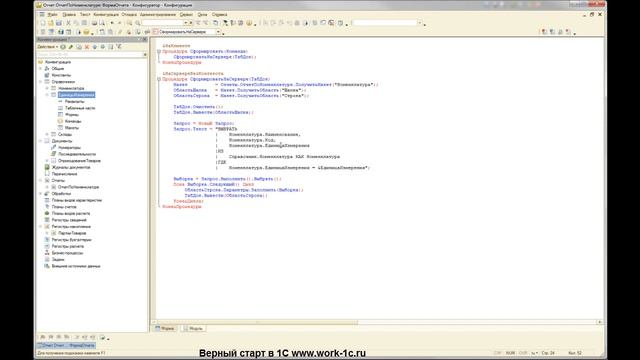Viewport: 640px width, 360px height.
Task: Collapse the ЕдиницыИзмерения node
Action: coord(47,95)
